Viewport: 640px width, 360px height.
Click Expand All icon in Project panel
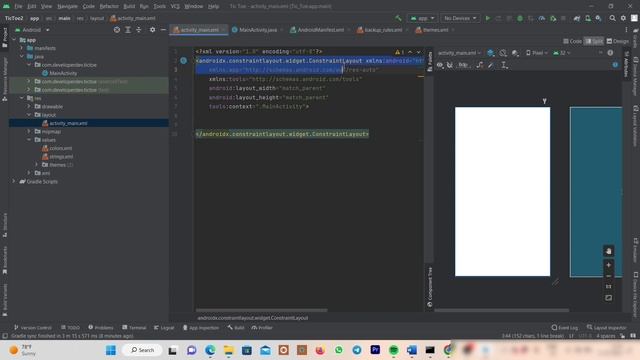(x=128, y=30)
